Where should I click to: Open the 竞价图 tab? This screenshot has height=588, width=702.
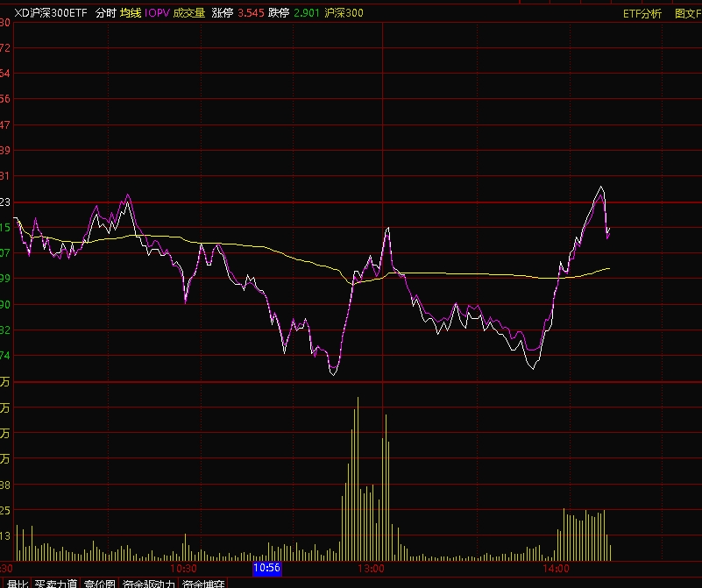point(100,584)
